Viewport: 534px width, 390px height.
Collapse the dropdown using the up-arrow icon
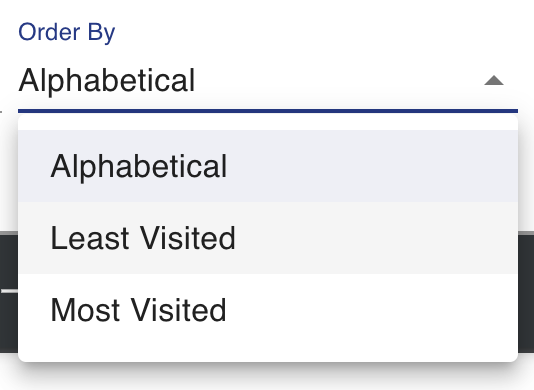(494, 81)
